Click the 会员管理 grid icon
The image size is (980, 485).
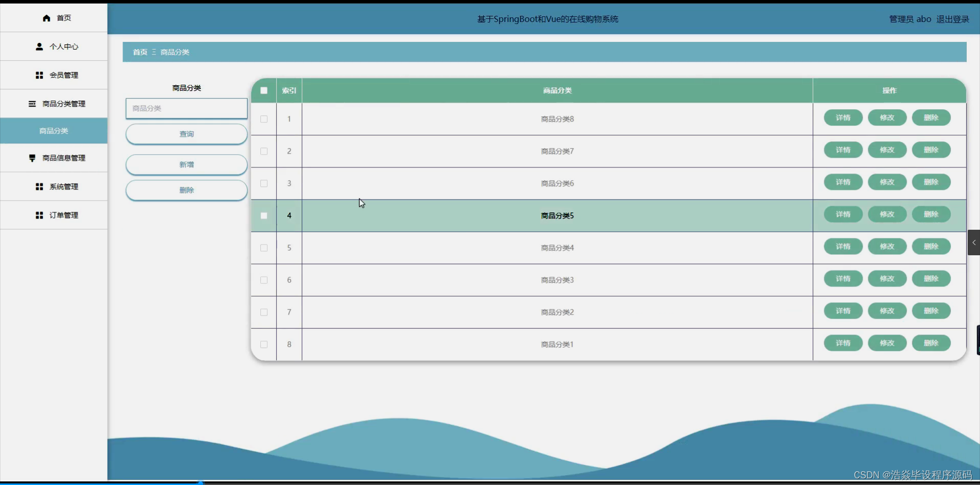(x=39, y=75)
